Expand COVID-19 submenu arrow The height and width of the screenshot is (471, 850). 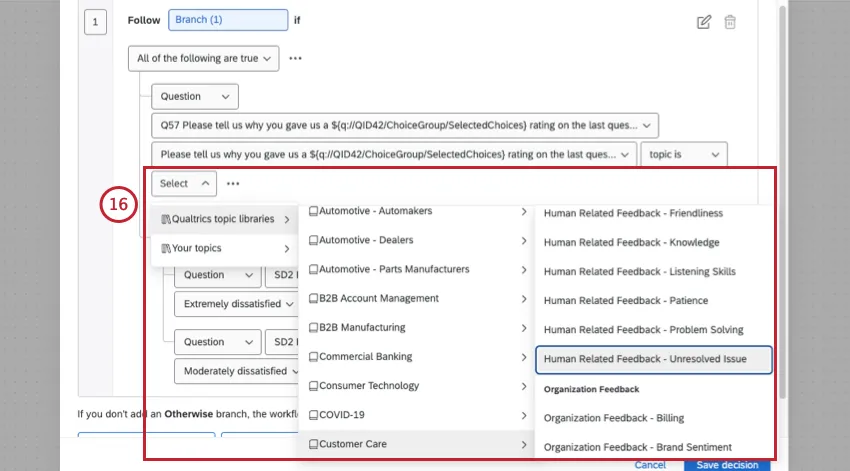tap(524, 415)
